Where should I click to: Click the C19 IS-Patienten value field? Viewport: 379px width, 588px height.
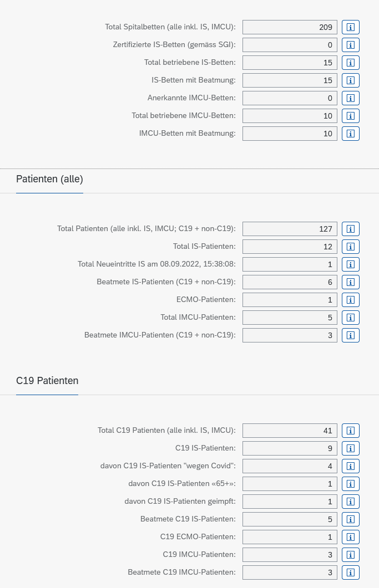pos(290,448)
